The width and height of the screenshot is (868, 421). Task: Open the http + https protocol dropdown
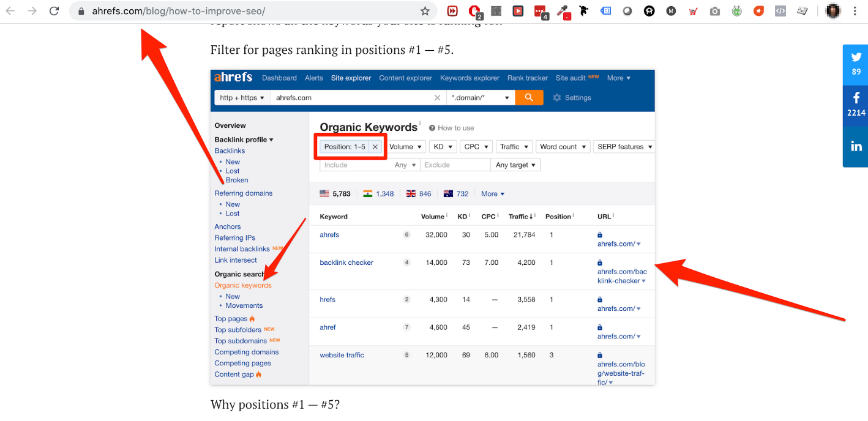(x=242, y=98)
